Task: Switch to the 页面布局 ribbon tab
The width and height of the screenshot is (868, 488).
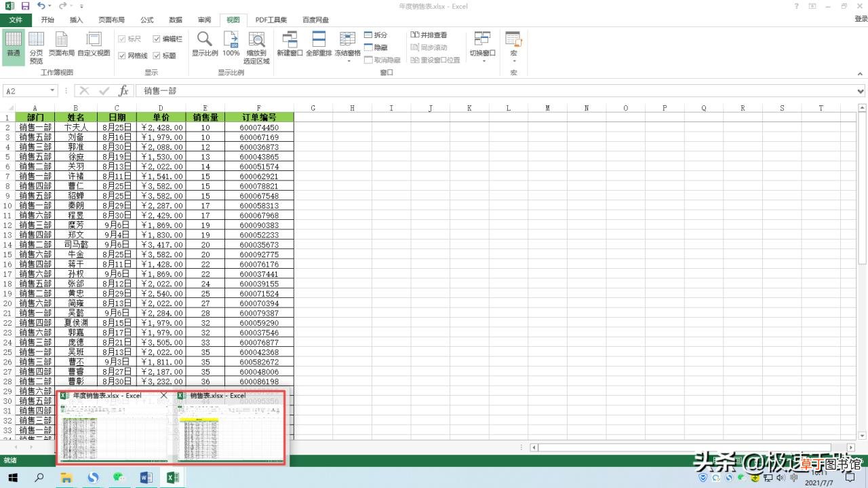Action: point(111,20)
